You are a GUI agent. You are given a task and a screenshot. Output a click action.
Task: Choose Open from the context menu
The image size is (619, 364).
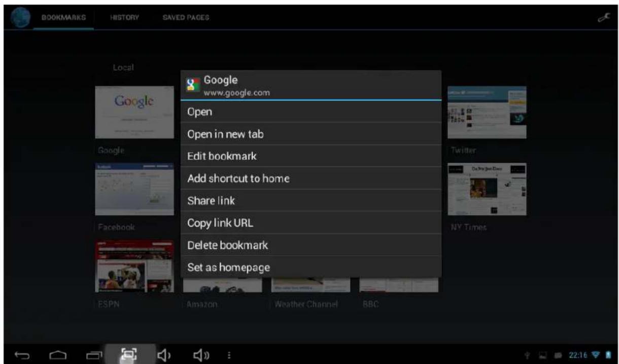(x=311, y=112)
